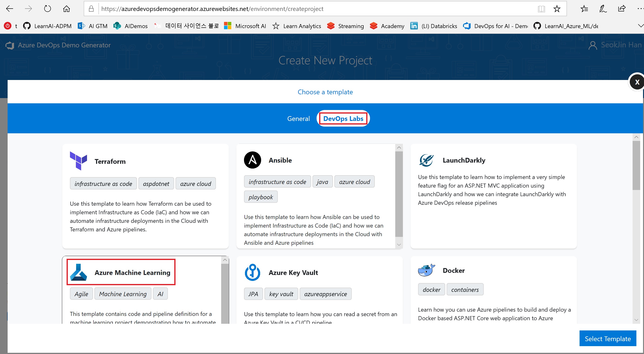Click the Terraform template logo icon
This screenshot has width=644, height=354.
(x=78, y=161)
